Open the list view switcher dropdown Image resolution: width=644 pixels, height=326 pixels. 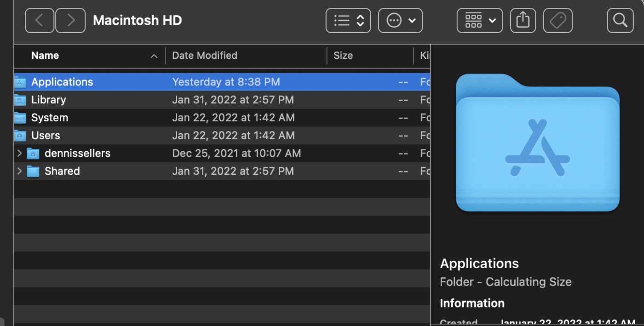(348, 21)
